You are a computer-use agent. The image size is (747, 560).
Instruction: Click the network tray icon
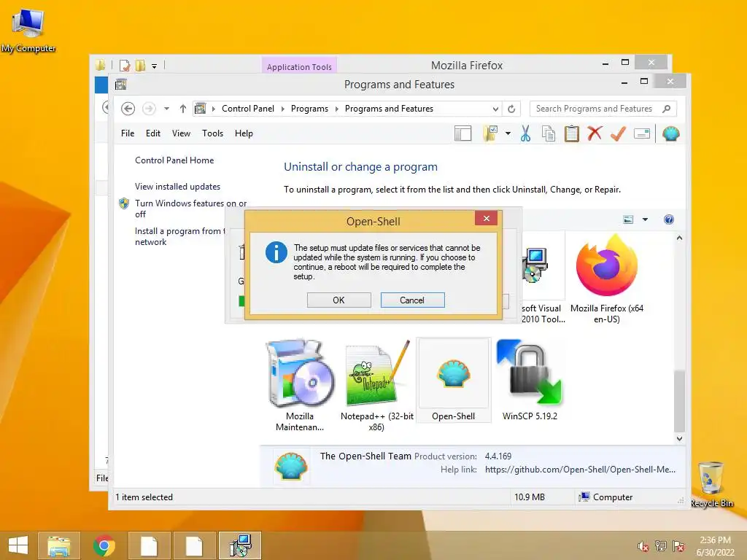(660, 545)
